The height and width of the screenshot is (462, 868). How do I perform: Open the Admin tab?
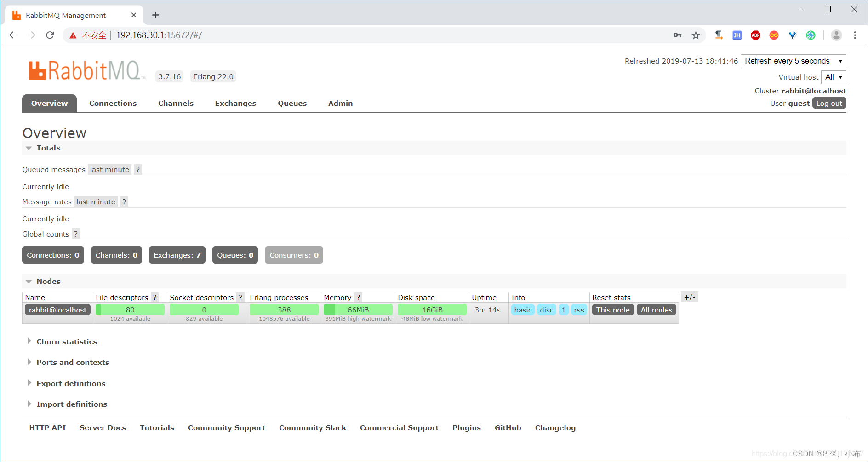point(340,104)
